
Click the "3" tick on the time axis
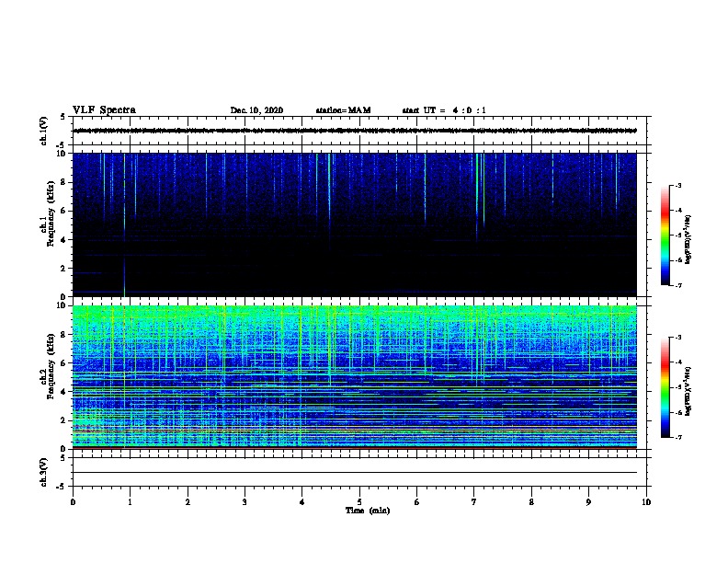click(245, 502)
